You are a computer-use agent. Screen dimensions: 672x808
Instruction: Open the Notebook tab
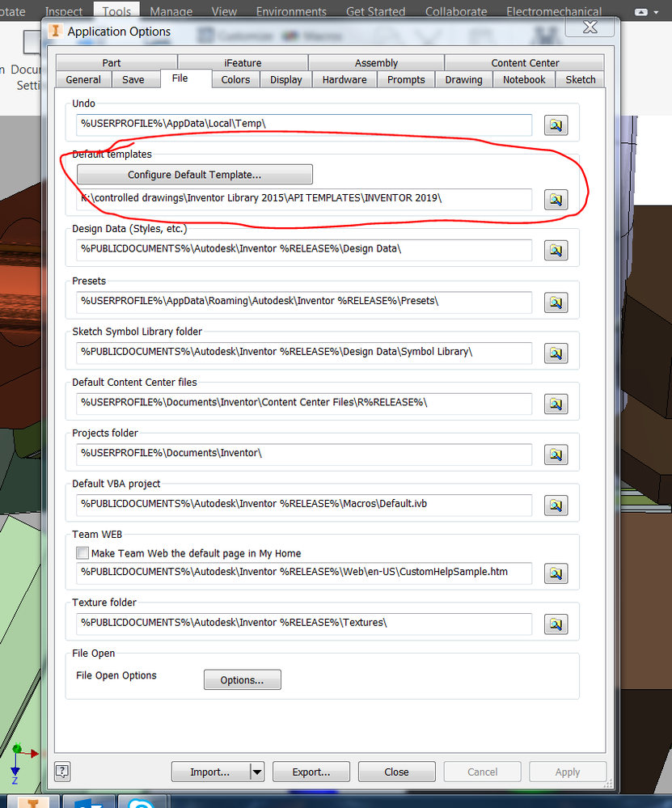[524, 80]
